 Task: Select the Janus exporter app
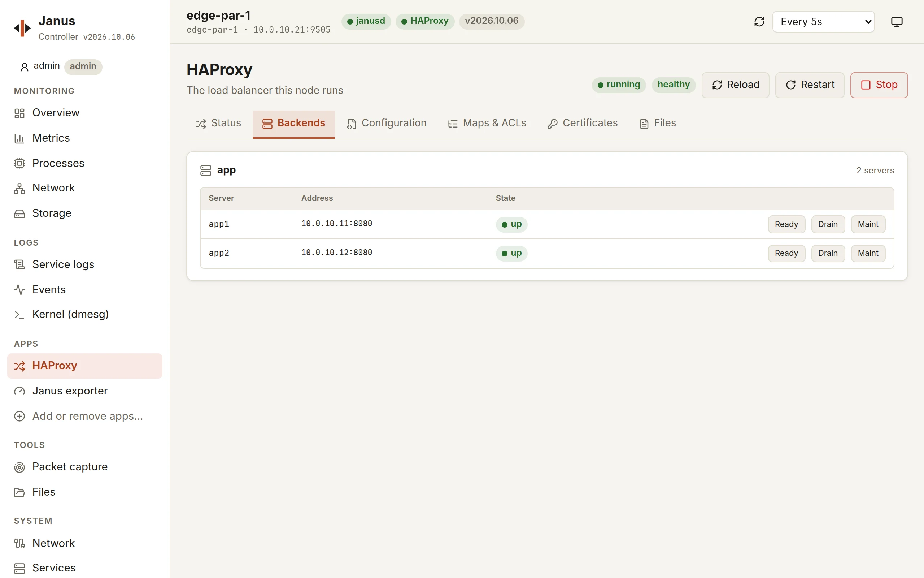tap(85, 391)
